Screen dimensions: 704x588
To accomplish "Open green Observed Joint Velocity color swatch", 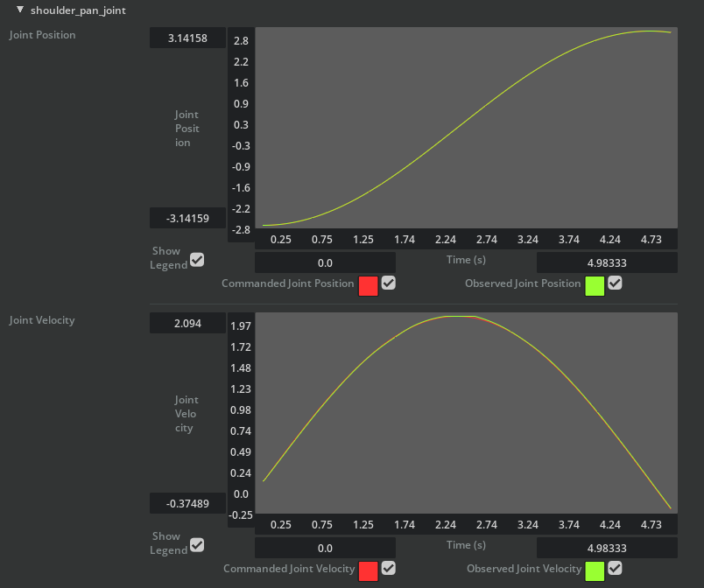I will [595, 571].
